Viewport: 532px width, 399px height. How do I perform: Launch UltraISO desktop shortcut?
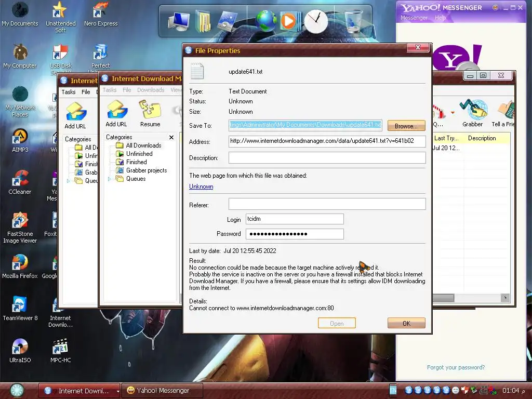20,351
